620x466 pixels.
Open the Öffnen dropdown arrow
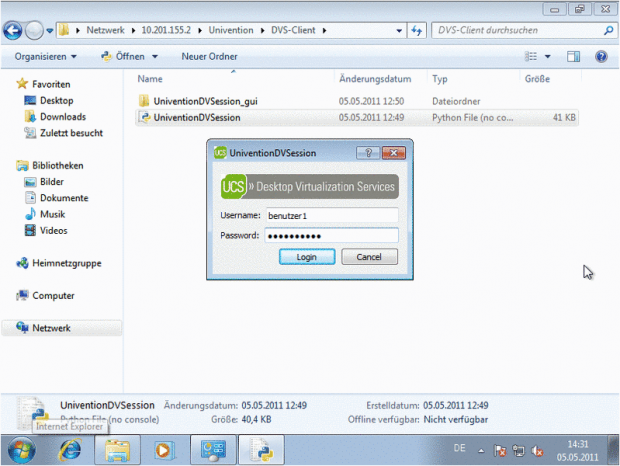pos(155,57)
